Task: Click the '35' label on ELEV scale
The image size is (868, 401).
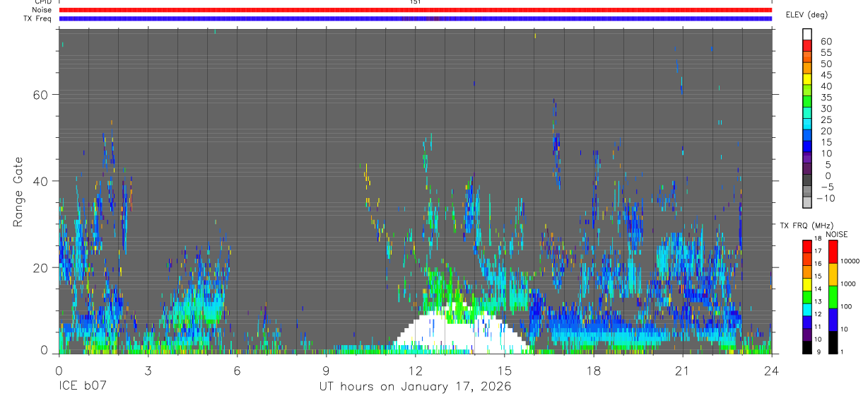Action: [x=826, y=98]
